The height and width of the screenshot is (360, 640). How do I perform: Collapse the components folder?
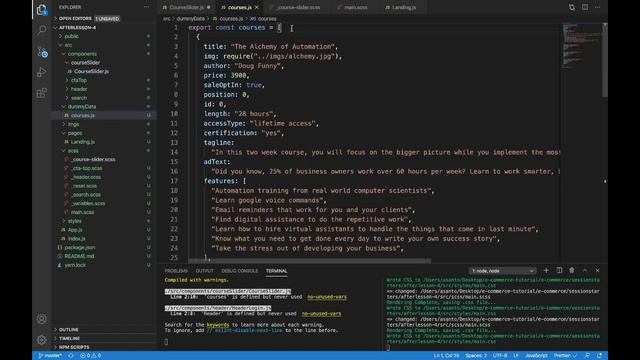82,54
